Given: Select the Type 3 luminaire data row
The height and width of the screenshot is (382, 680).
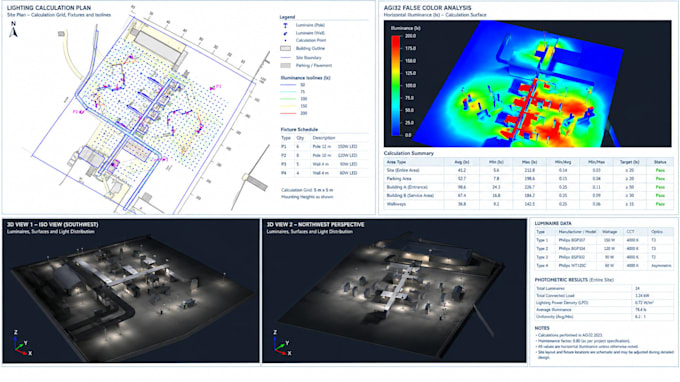Looking at the screenshot, I should tap(605, 257).
